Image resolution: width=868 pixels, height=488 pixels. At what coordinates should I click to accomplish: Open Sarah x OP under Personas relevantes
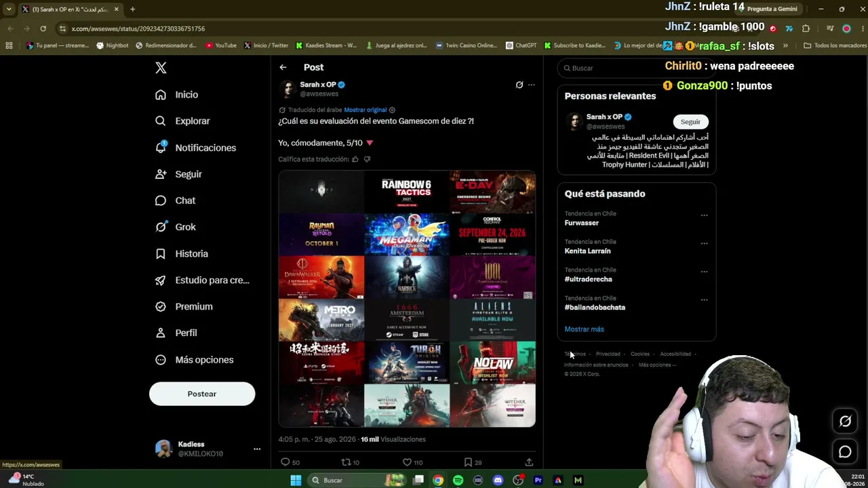[604, 117]
